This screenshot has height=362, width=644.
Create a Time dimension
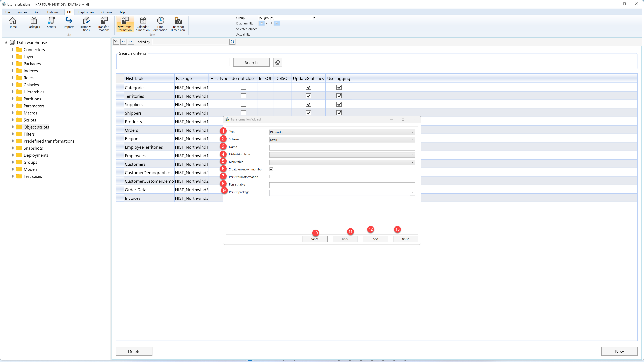(160, 24)
